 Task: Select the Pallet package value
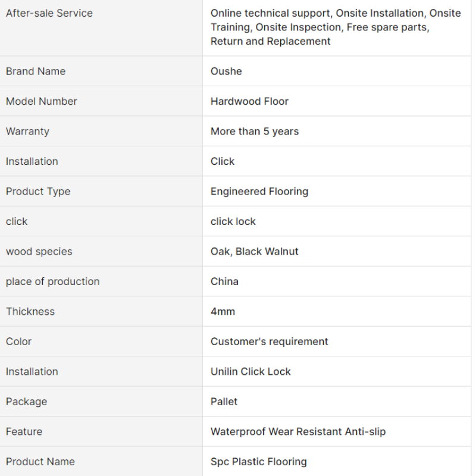click(x=224, y=402)
